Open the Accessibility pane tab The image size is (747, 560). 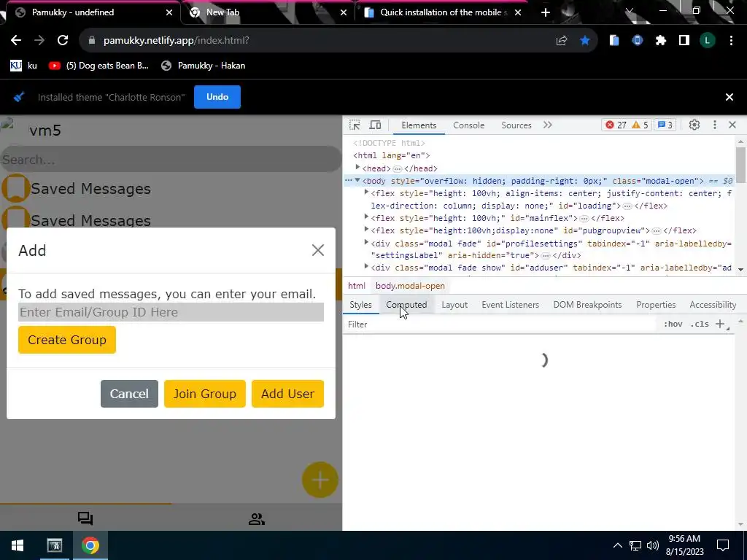pos(713,305)
